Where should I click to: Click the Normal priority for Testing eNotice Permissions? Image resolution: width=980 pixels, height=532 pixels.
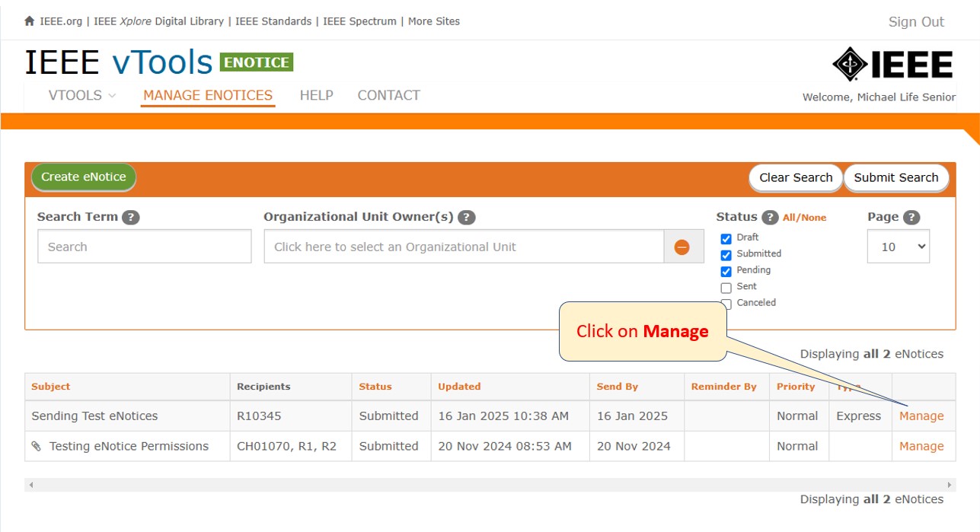[x=797, y=447]
